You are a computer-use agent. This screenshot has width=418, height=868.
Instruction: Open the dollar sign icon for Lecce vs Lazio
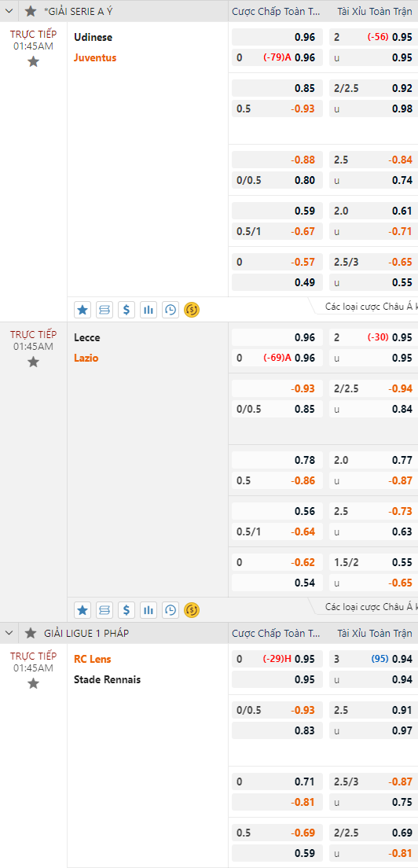[x=126, y=610]
